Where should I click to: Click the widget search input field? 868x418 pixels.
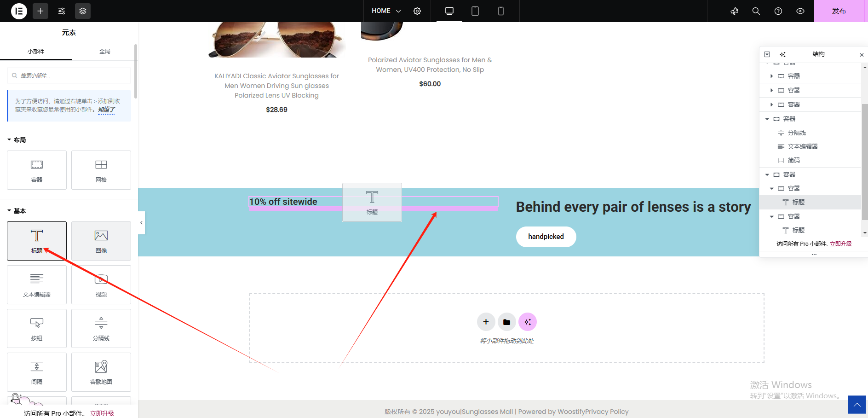click(x=69, y=75)
